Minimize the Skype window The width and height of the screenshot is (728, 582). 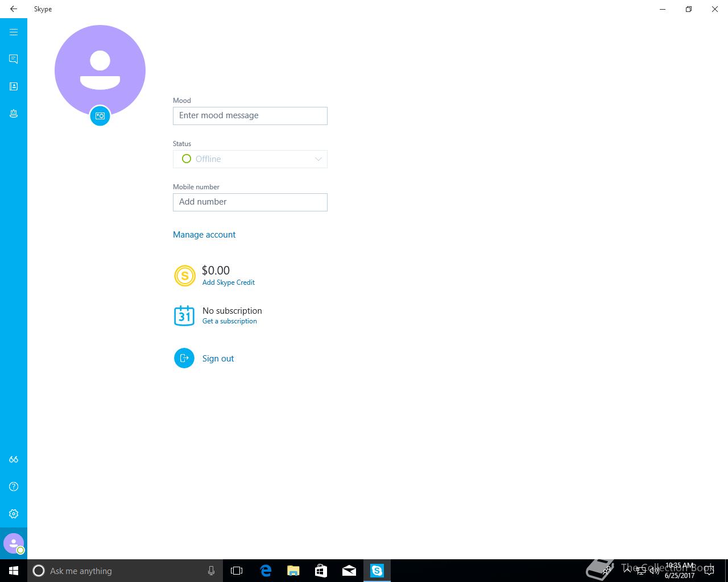tap(663, 9)
